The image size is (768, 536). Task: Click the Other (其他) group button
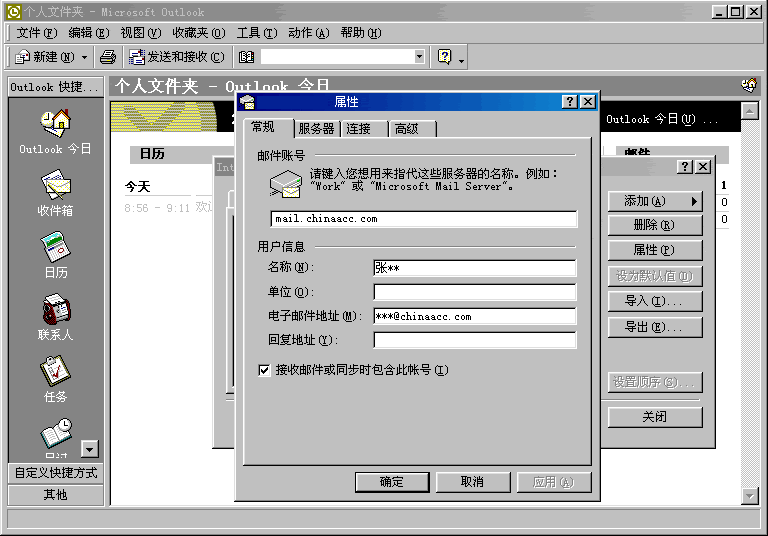coord(55,495)
